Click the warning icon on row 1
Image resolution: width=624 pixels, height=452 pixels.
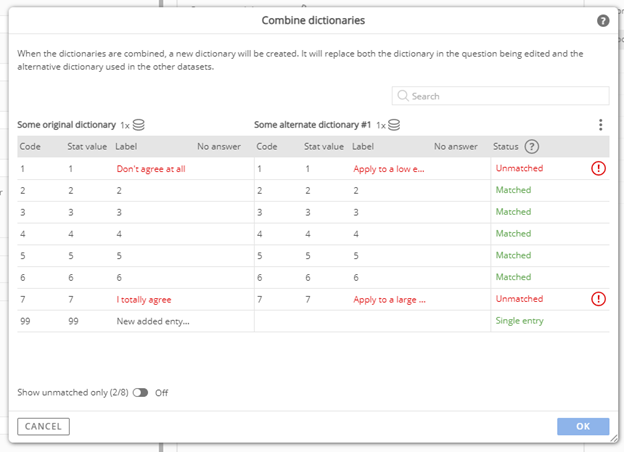click(598, 168)
